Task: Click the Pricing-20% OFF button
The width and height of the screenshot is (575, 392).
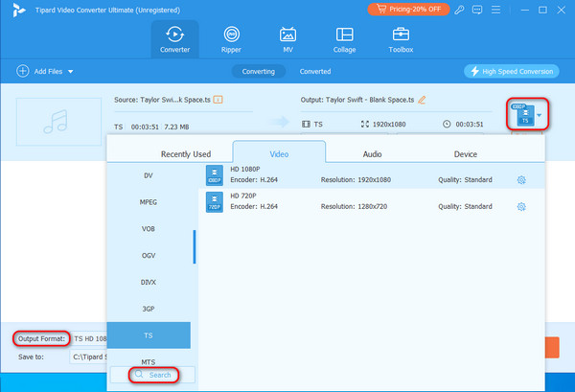Action: pos(408,10)
